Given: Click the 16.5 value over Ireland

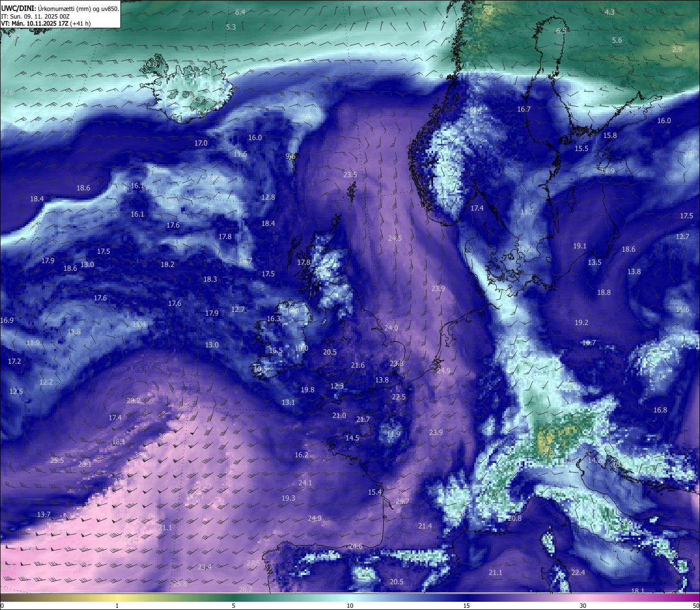Looking at the screenshot, I should pyautogui.click(x=276, y=350).
